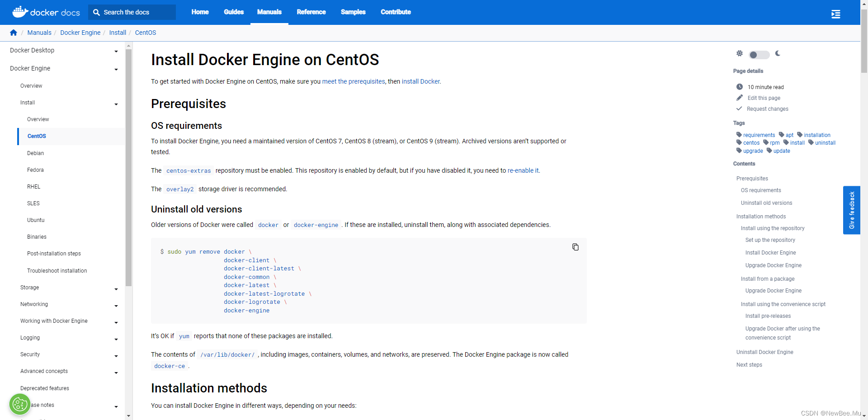
Task: Open Request changes link
Action: 768,109
